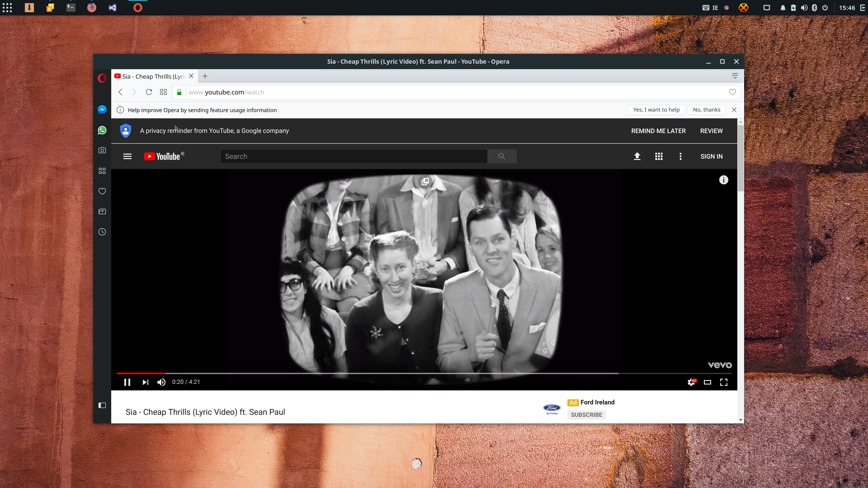Open the tab menu dropdown
This screenshot has width=868, height=488.
coord(735,76)
